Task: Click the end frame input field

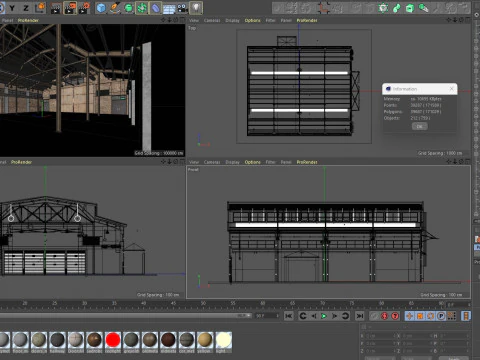Action: coord(267,316)
